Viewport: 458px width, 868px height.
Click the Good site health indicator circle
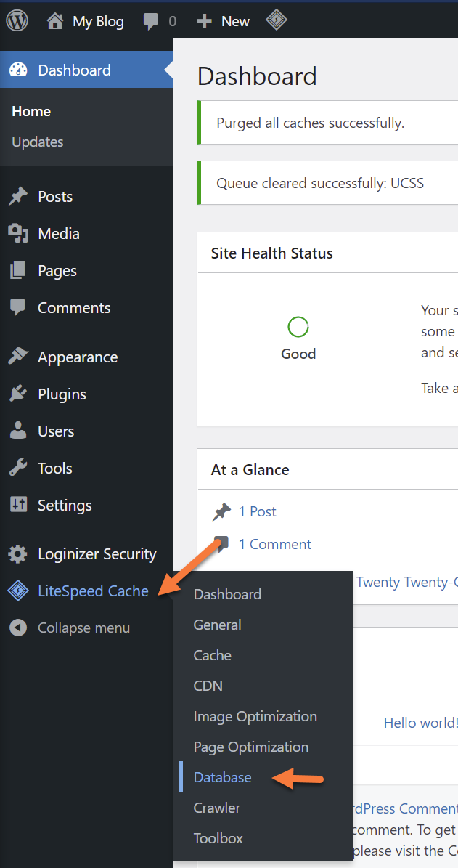click(x=298, y=328)
